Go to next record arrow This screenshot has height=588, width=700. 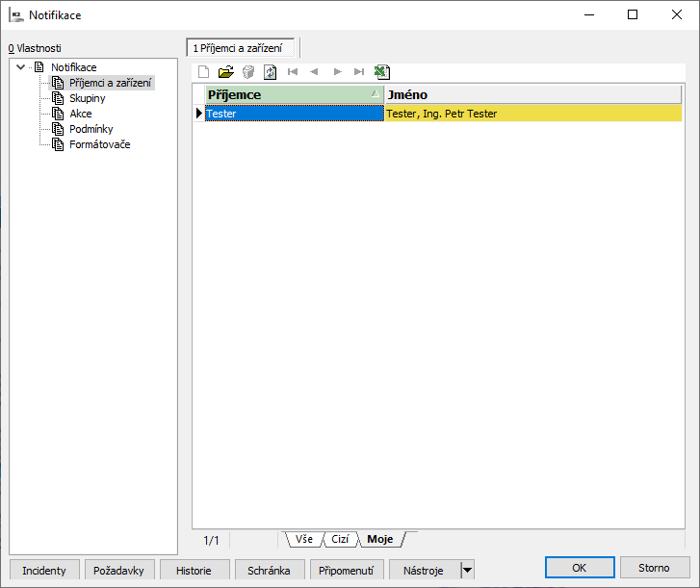point(338,72)
